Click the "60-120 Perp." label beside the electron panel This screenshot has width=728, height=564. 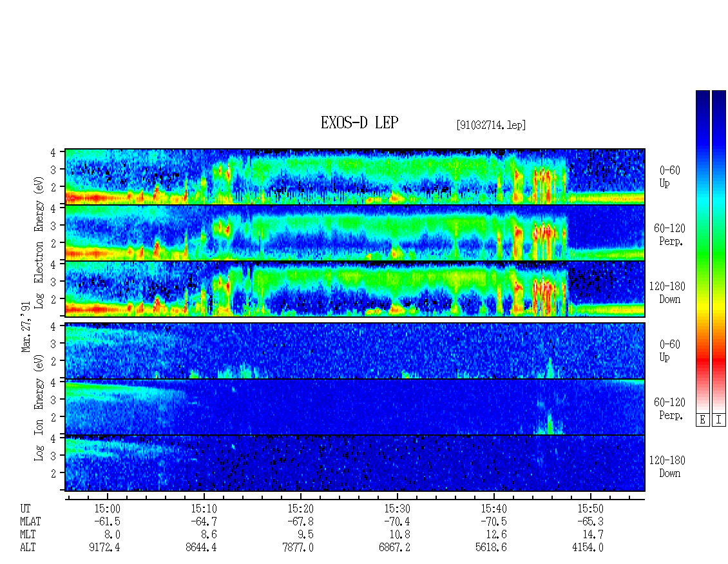669,235
